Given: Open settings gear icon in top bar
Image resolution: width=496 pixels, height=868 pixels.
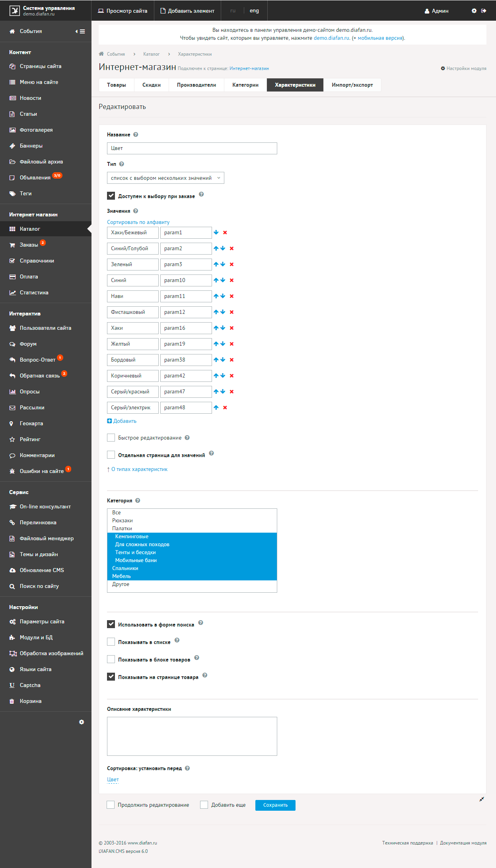Looking at the screenshot, I should [x=474, y=11].
